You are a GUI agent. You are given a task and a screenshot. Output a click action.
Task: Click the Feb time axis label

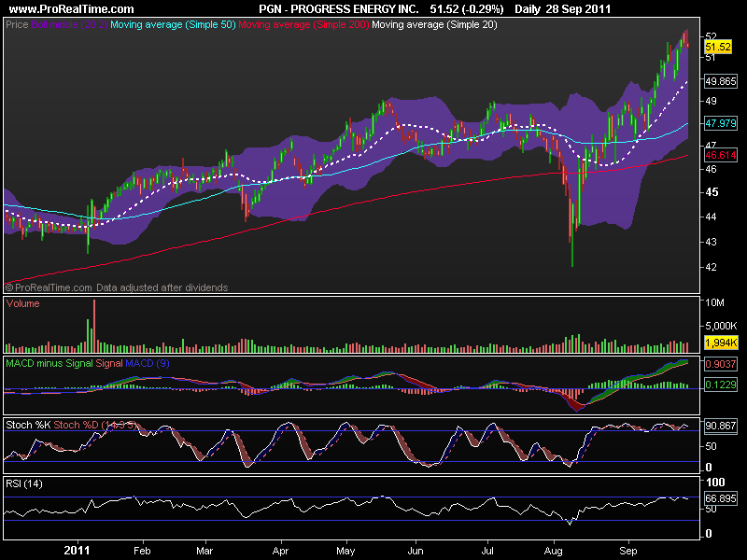tap(142, 551)
